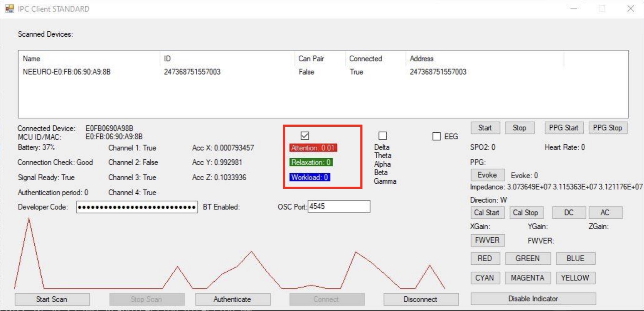Choose the MAGENTA indicator color

(x=527, y=278)
